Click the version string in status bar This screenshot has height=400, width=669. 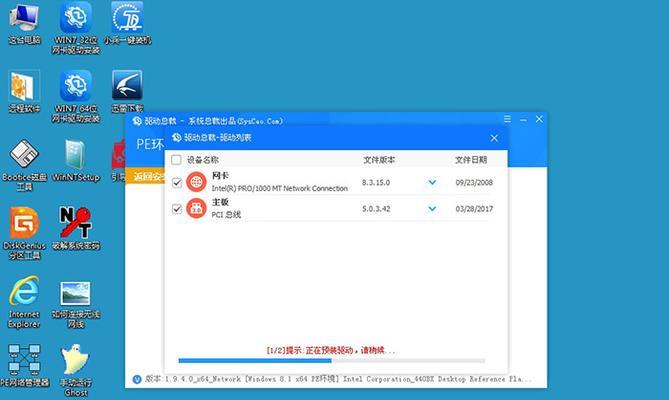tap(338, 379)
